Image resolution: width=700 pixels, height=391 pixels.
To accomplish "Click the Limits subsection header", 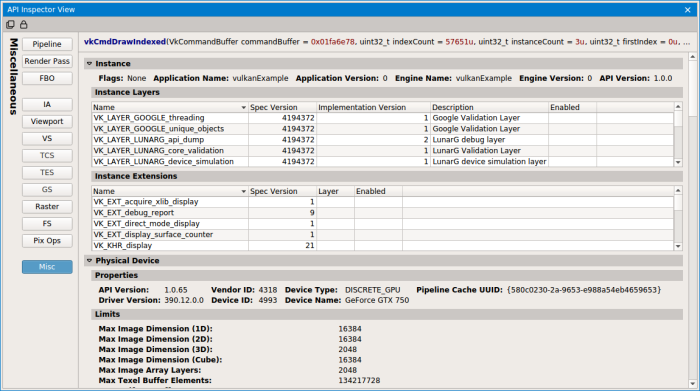I will (x=387, y=314).
